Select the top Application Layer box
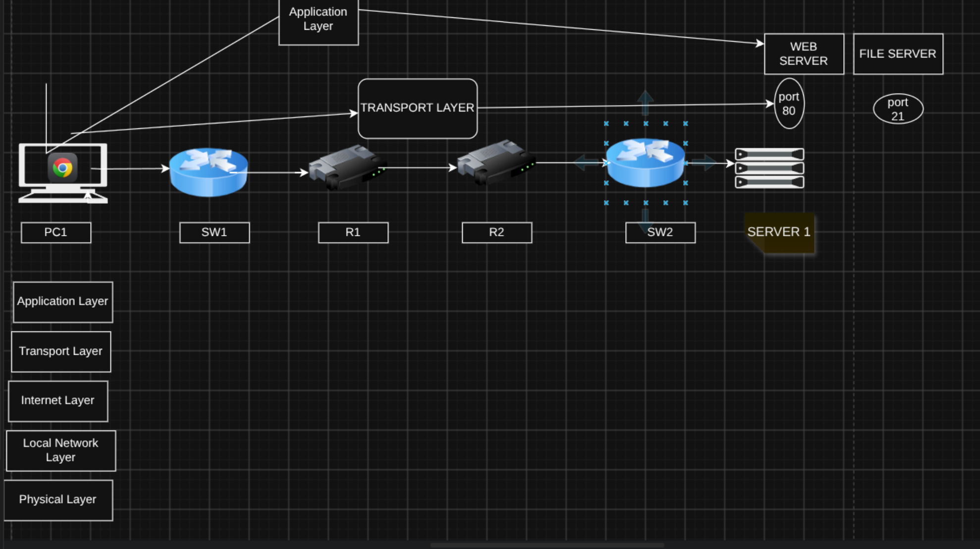The height and width of the screenshot is (549, 980). click(x=319, y=22)
